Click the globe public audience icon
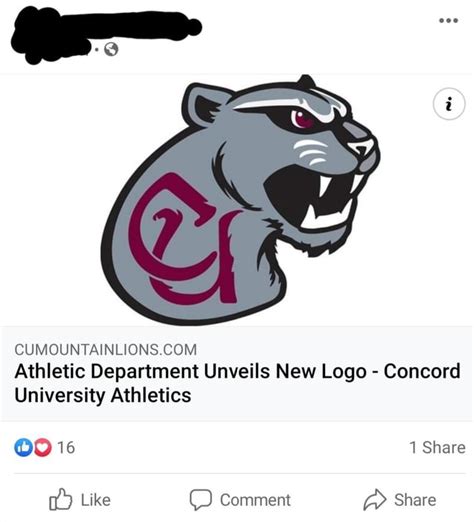The width and height of the screenshot is (474, 522). point(111,50)
